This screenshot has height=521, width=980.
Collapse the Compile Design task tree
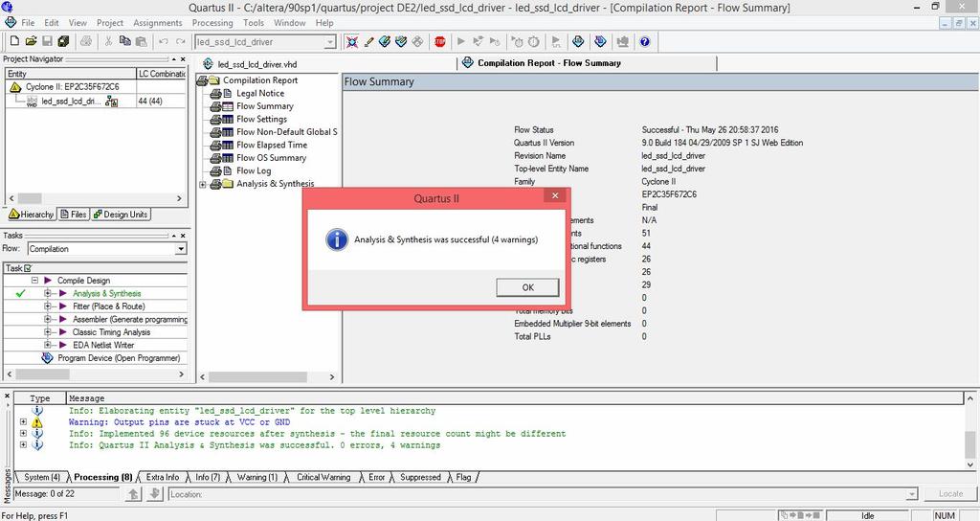pyautogui.click(x=35, y=281)
